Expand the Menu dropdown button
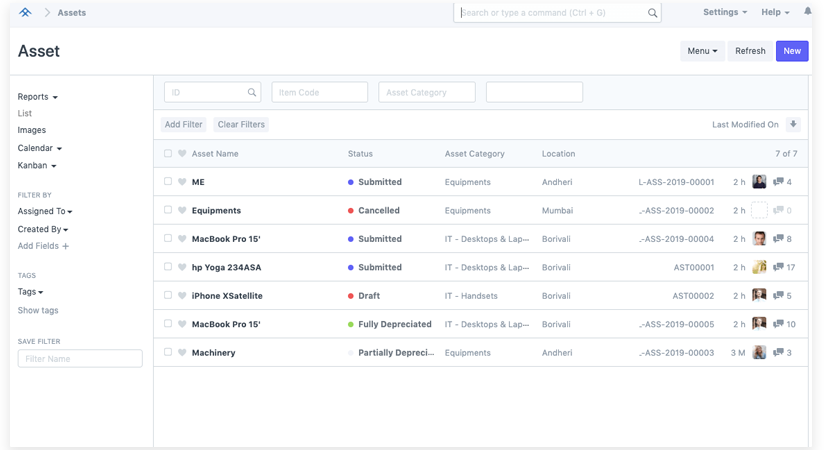Screen dimensions: 826x450 click(x=702, y=51)
